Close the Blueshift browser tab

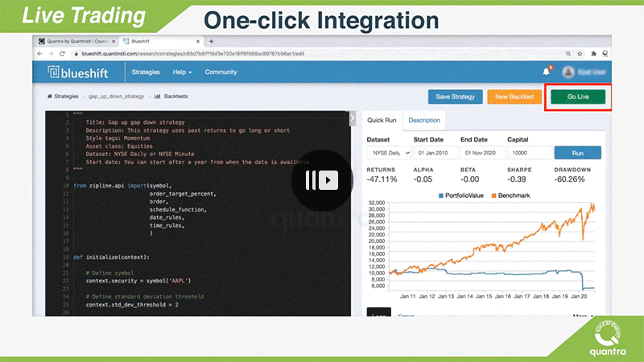(198, 42)
